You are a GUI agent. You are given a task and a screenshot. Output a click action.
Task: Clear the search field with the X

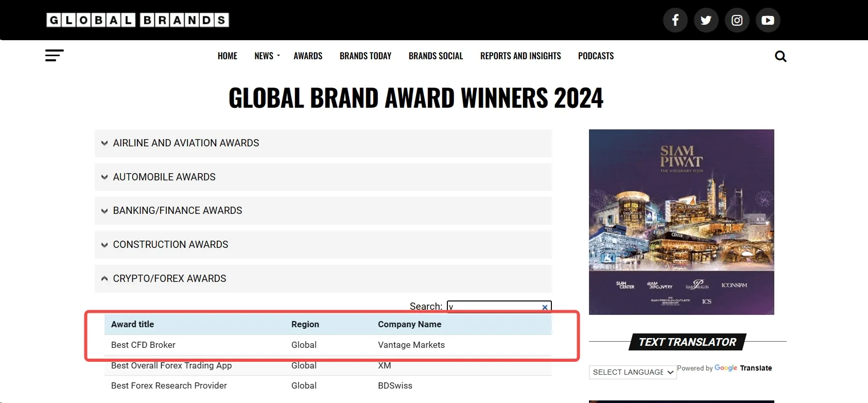[x=545, y=307]
